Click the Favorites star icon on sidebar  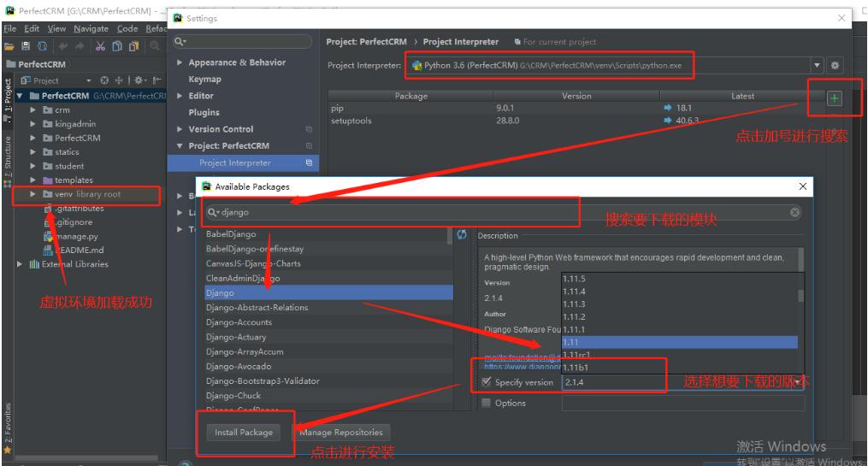tap(7, 450)
